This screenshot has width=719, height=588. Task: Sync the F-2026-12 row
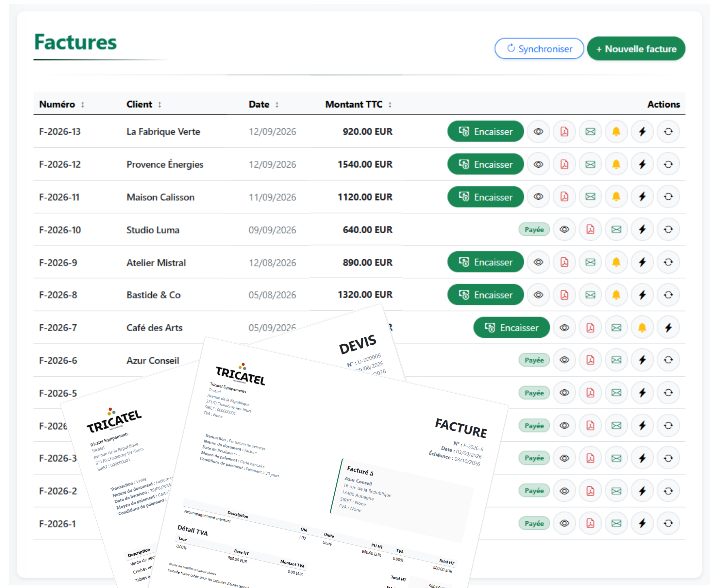668,164
